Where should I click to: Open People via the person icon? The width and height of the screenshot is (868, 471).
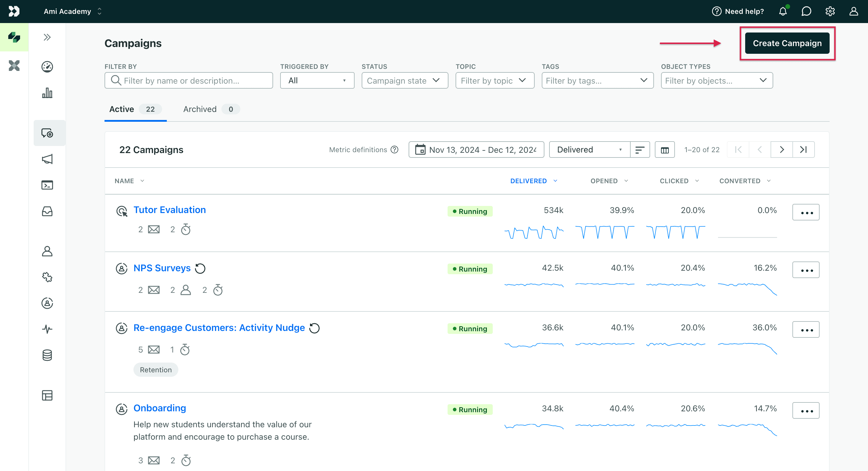point(47,251)
